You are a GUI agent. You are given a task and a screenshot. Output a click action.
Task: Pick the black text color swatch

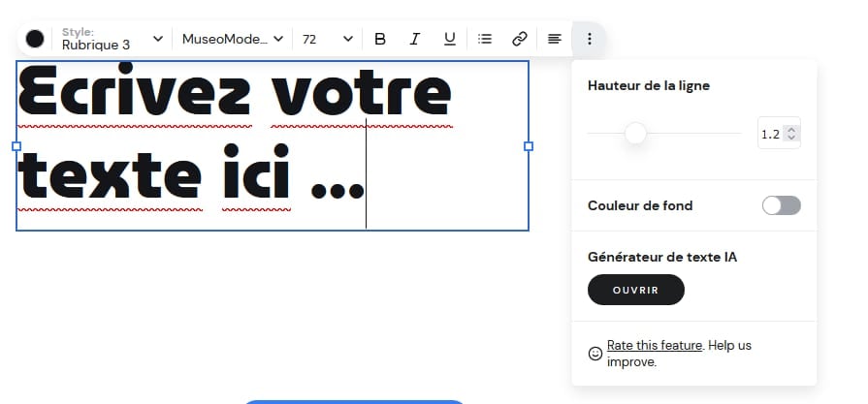(x=35, y=39)
